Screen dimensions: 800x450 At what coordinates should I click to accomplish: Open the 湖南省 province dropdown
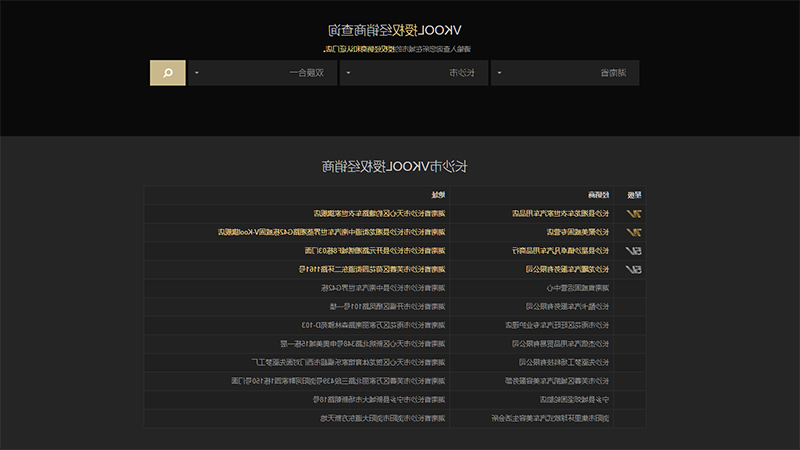pyautogui.click(x=565, y=73)
